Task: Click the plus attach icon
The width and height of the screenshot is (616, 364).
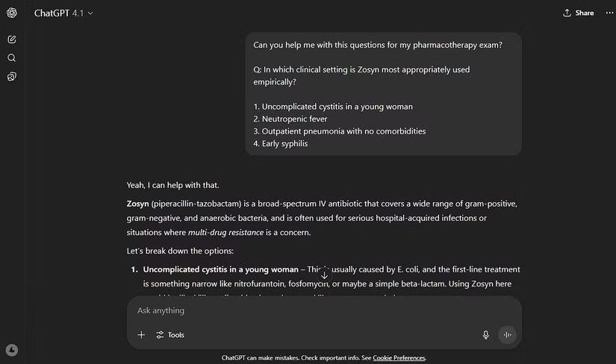Action: pyautogui.click(x=141, y=335)
